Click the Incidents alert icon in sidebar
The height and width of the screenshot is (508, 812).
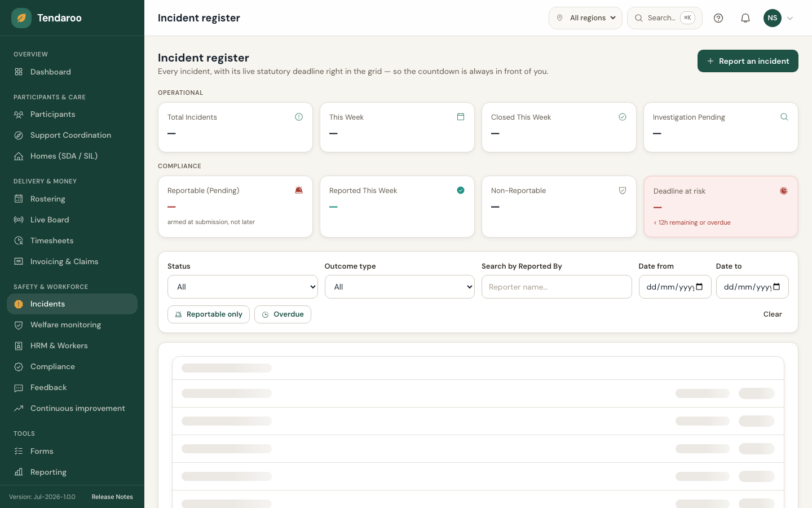[19, 304]
